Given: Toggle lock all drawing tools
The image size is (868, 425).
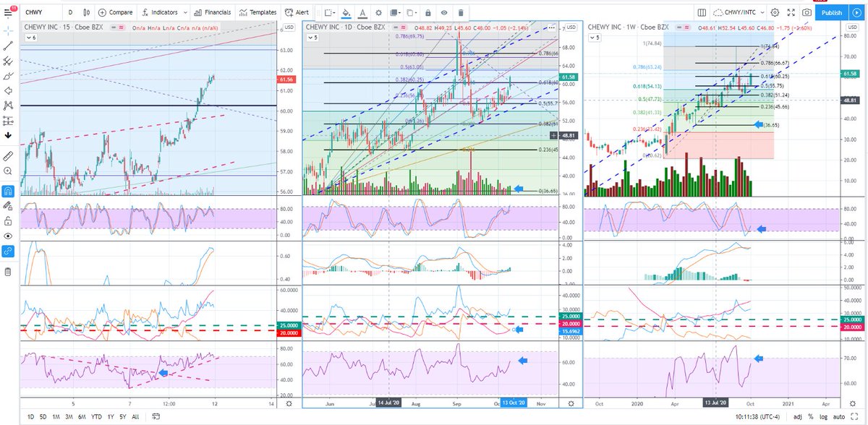Looking at the screenshot, I should (8, 220).
